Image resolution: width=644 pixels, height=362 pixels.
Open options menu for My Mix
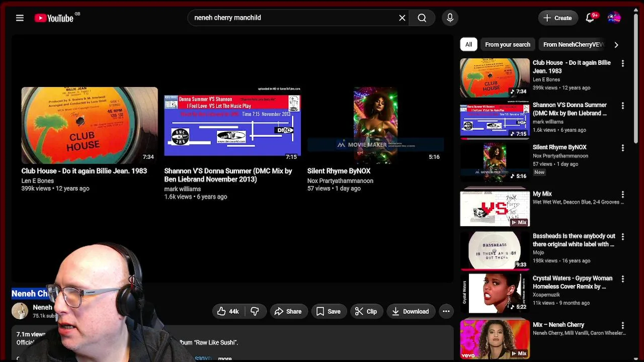(x=623, y=194)
